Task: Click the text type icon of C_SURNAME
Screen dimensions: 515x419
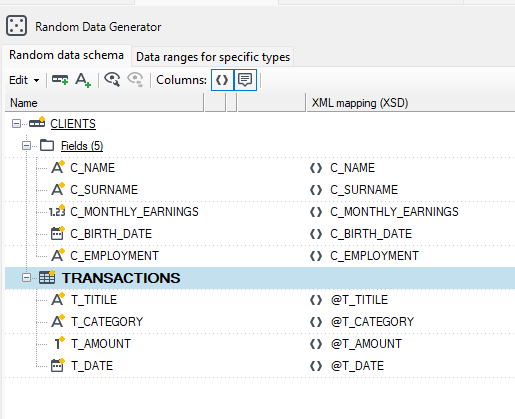Action: (x=58, y=189)
